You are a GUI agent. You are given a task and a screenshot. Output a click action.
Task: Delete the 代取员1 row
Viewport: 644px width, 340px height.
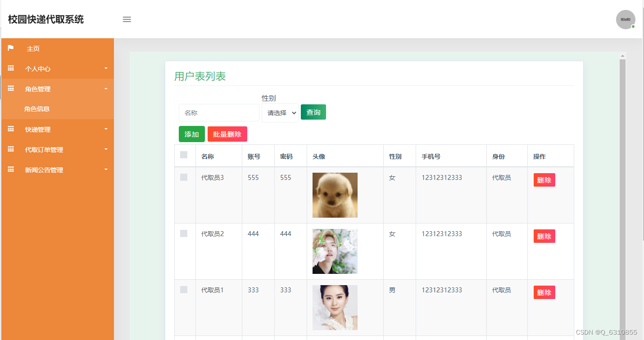click(x=544, y=292)
